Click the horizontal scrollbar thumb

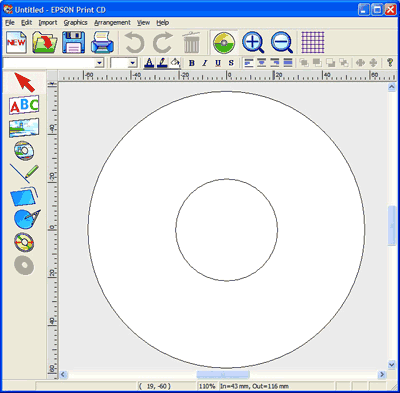tap(223, 375)
